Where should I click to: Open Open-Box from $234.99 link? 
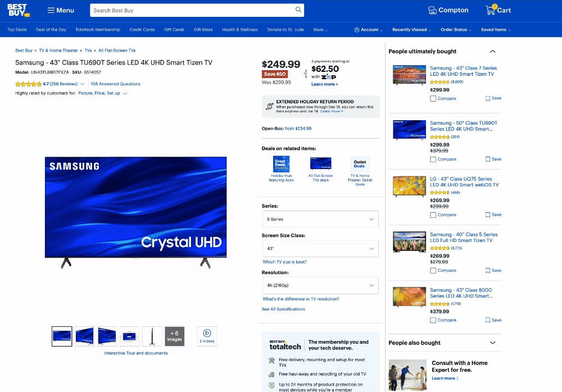pyautogui.click(x=298, y=128)
